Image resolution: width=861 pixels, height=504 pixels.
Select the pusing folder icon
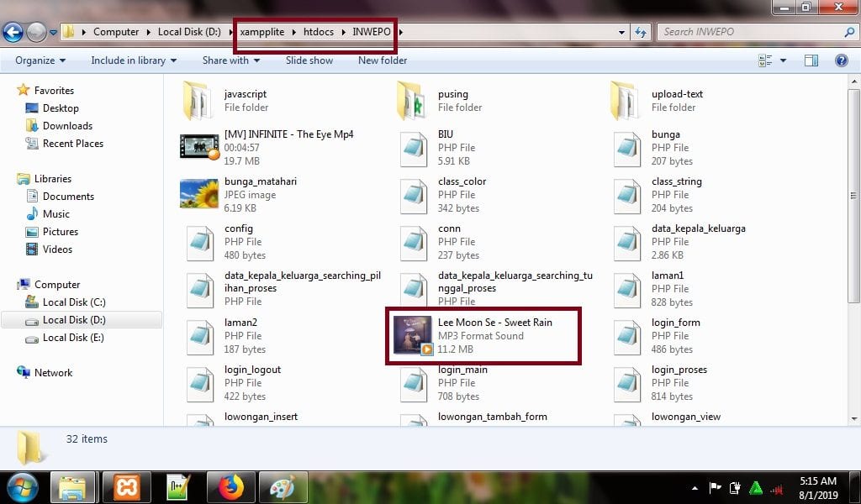(x=412, y=100)
